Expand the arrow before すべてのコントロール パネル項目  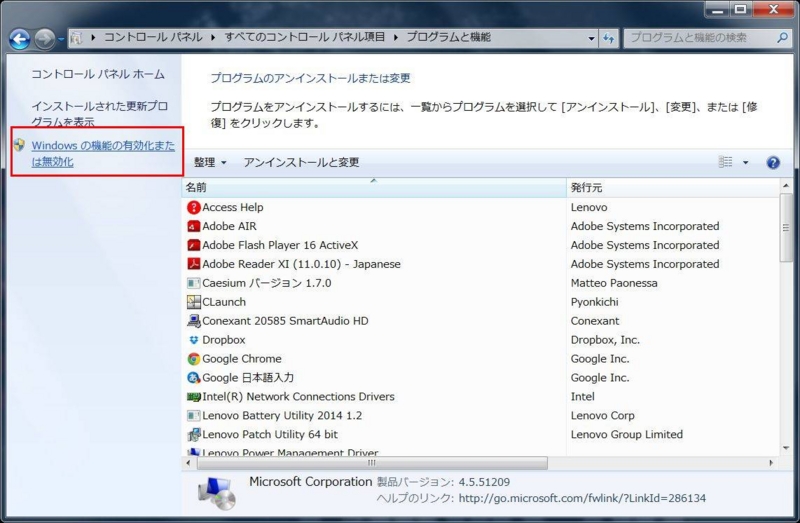[x=213, y=37]
